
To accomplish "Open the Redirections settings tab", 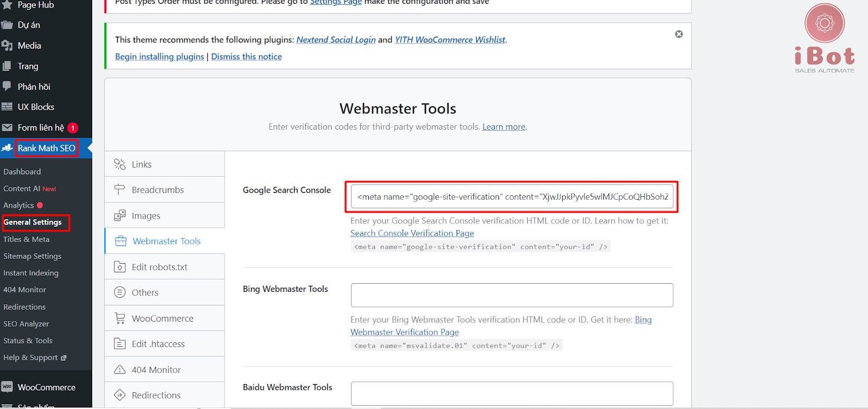I will (164, 395).
